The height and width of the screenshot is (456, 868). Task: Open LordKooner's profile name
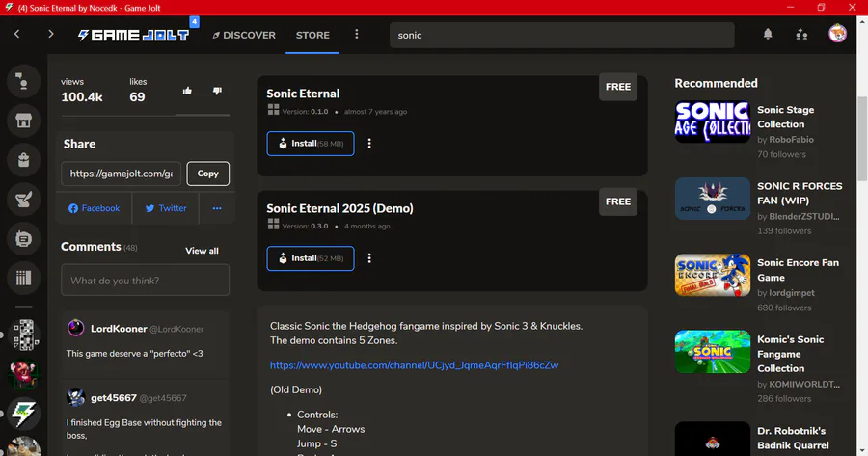tap(119, 329)
